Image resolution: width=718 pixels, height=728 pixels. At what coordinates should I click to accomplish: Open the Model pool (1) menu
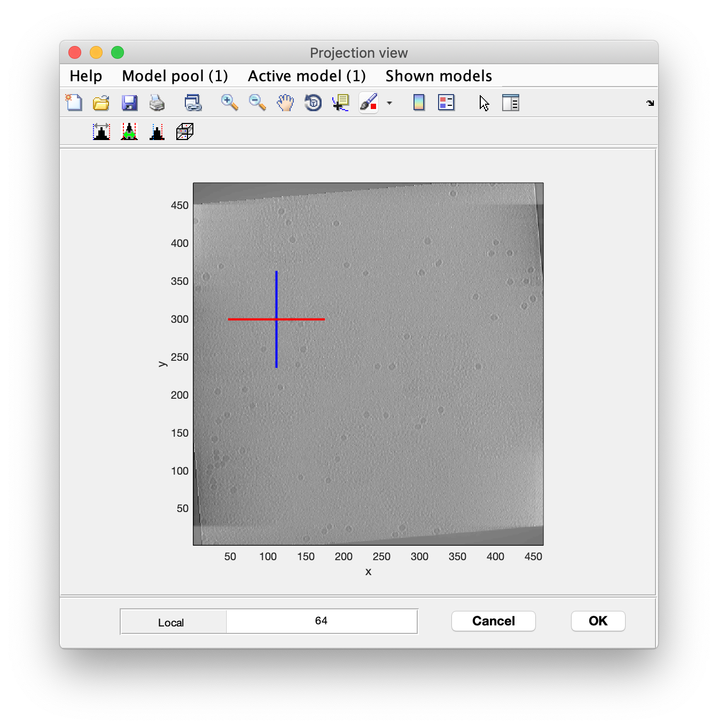click(175, 76)
